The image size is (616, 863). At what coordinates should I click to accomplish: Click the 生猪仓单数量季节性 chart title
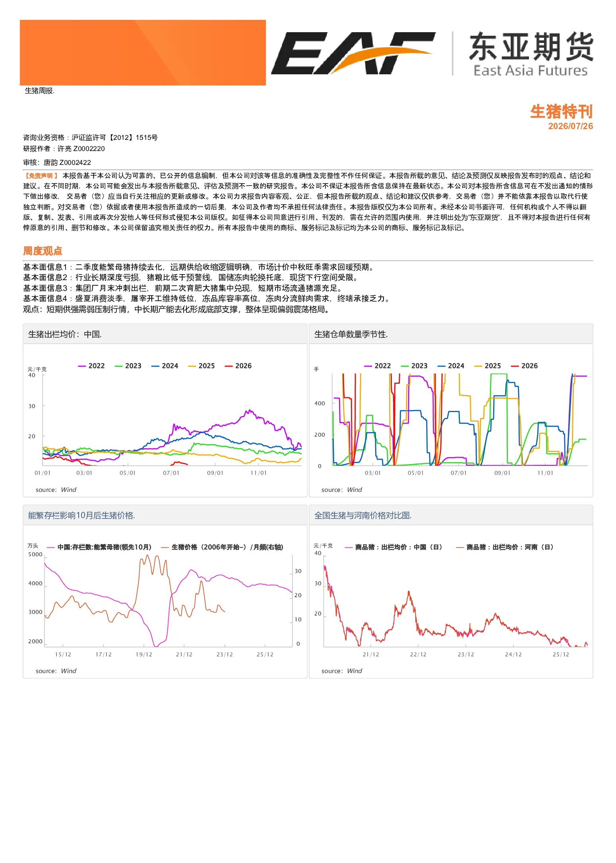click(x=351, y=334)
